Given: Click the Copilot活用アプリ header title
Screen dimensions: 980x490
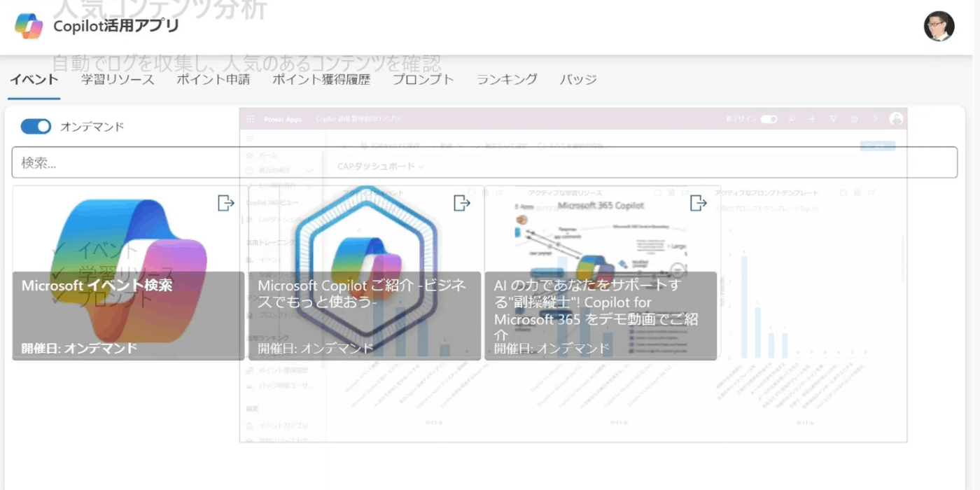Looking at the screenshot, I should pos(116,26).
